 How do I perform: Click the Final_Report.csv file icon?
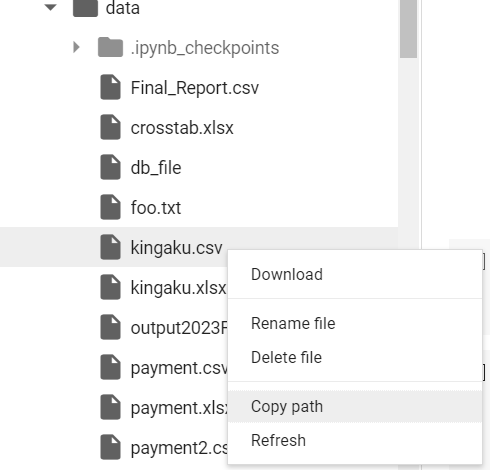(110, 87)
